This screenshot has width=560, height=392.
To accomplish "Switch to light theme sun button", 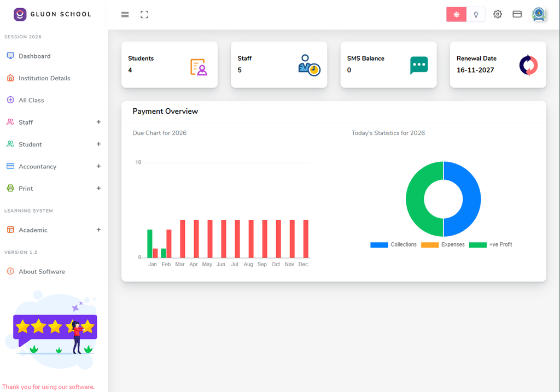I will 457,15.
